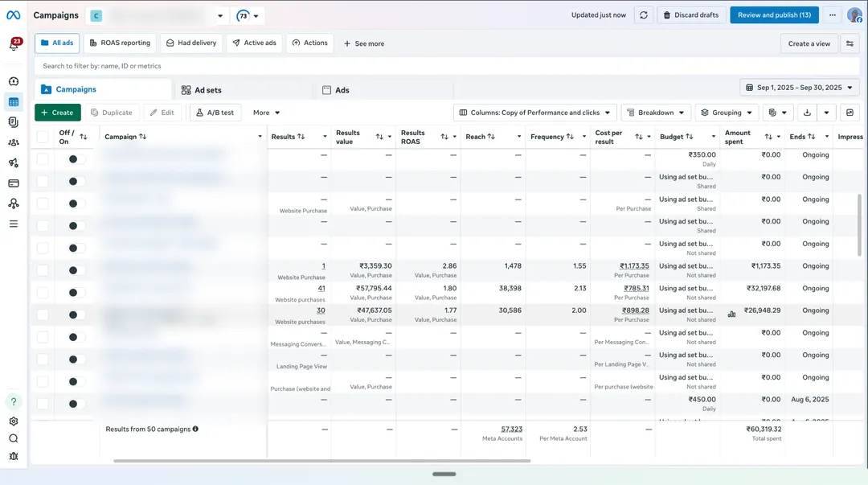The height and width of the screenshot is (485, 868).
Task: Open Help question mark icon
Action: (x=14, y=401)
